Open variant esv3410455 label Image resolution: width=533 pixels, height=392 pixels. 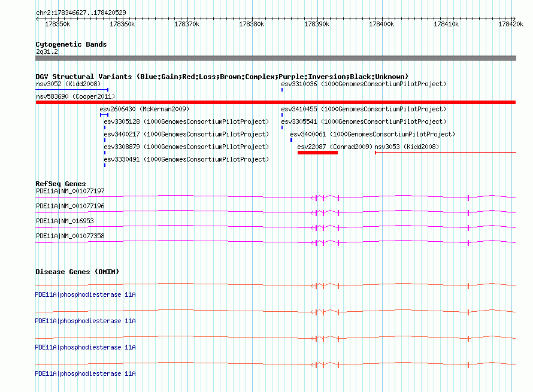(x=364, y=109)
